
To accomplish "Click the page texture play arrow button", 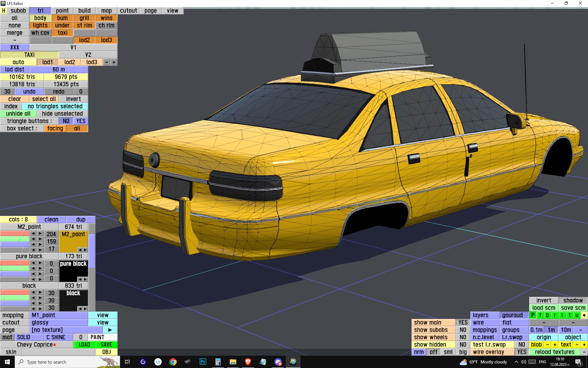I will point(110,330).
